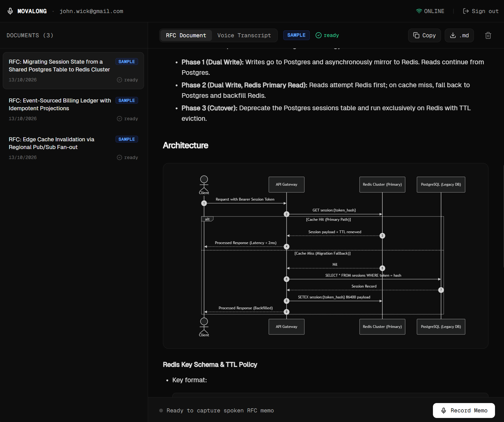
Task: Click the Architecture heading
Action: (186, 145)
